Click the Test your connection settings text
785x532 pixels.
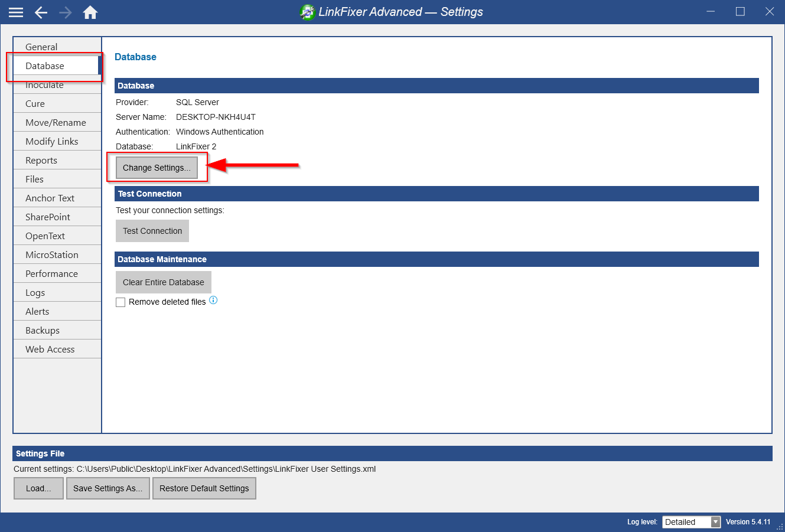[x=170, y=210]
